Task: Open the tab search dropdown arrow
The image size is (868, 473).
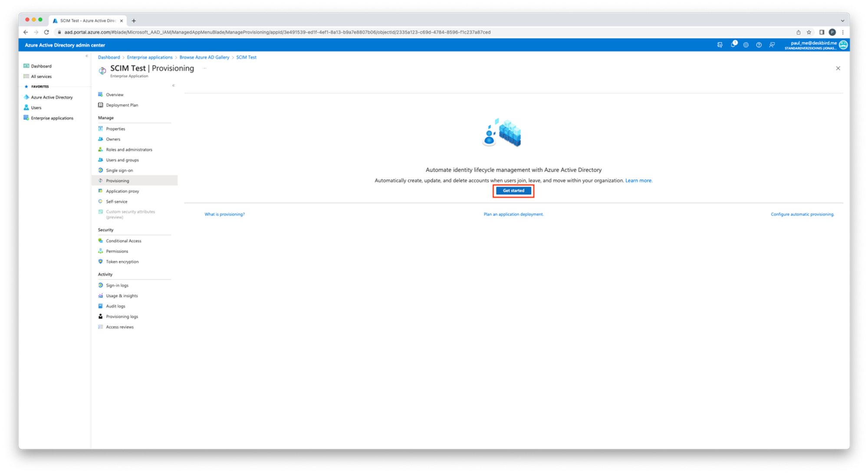Action: tap(842, 20)
